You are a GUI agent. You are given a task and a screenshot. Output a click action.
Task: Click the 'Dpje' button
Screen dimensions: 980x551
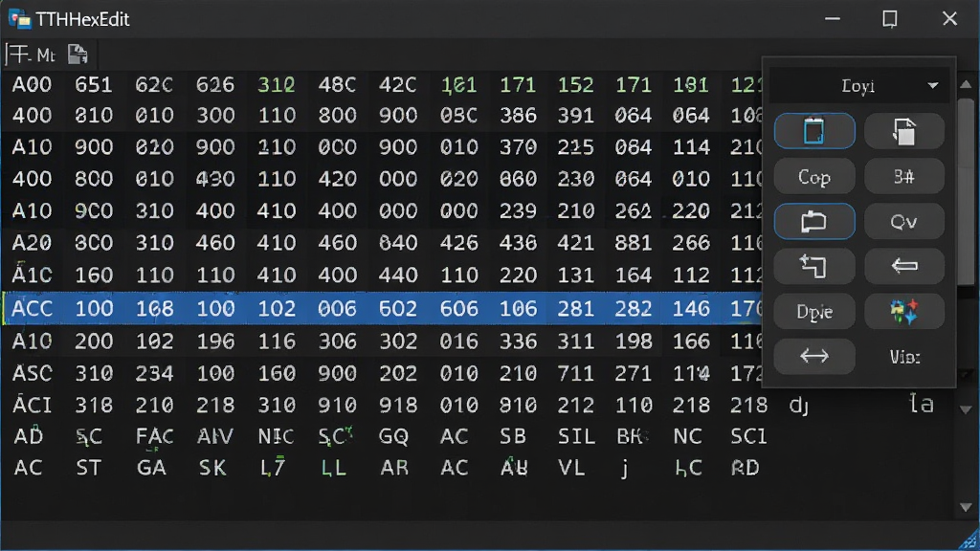pyautogui.click(x=814, y=311)
